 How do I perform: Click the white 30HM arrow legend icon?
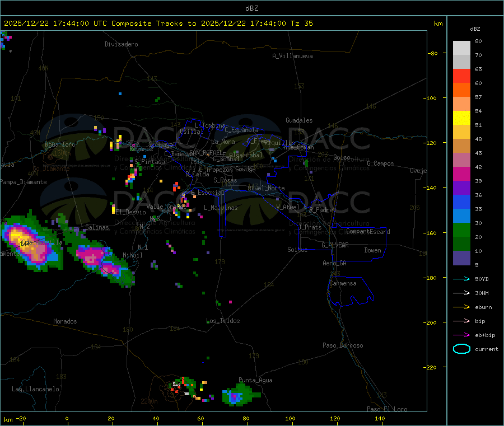pos(461,293)
